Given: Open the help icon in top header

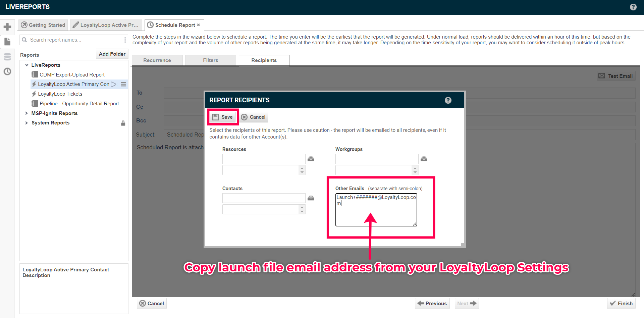Looking at the screenshot, I should tap(633, 7).
